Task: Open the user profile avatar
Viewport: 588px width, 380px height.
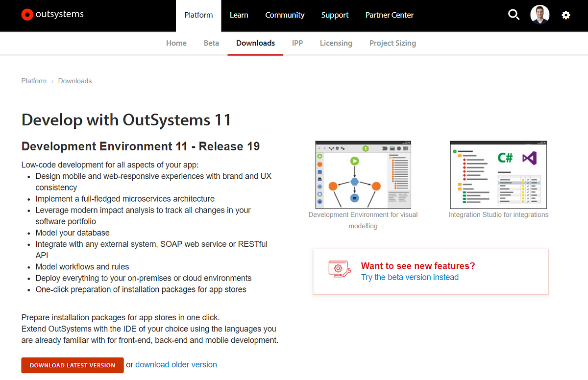Action: [x=539, y=15]
